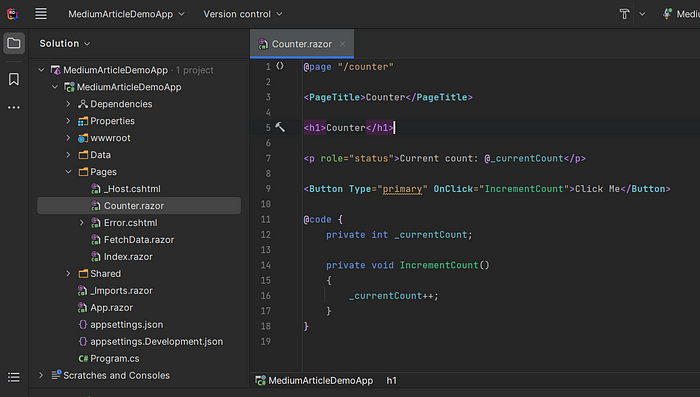The height and width of the screenshot is (397, 700).
Task: Open the Bookmarks tool window icon
Action: coord(14,79)
